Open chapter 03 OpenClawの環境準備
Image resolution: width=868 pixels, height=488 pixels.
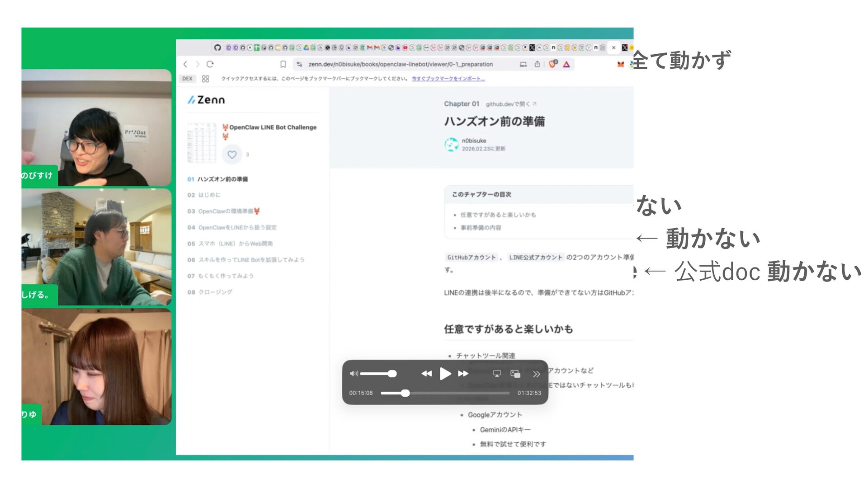[x=224, y=211]
